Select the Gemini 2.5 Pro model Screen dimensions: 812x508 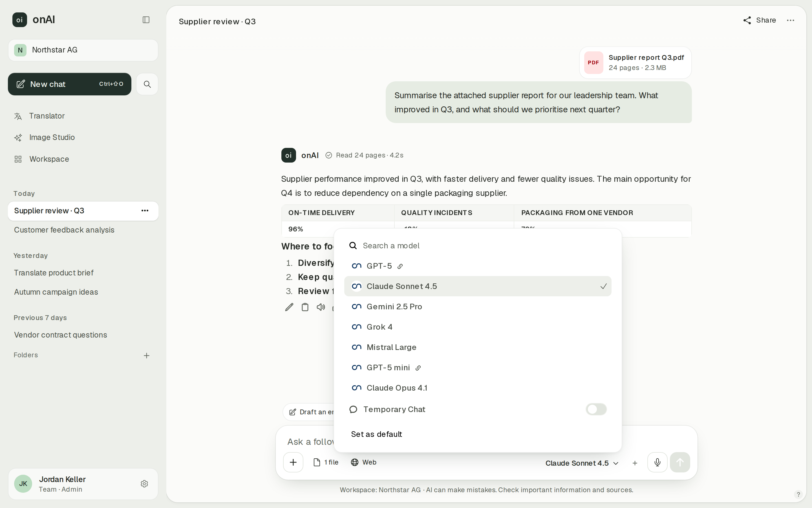[x=478, y=307]
